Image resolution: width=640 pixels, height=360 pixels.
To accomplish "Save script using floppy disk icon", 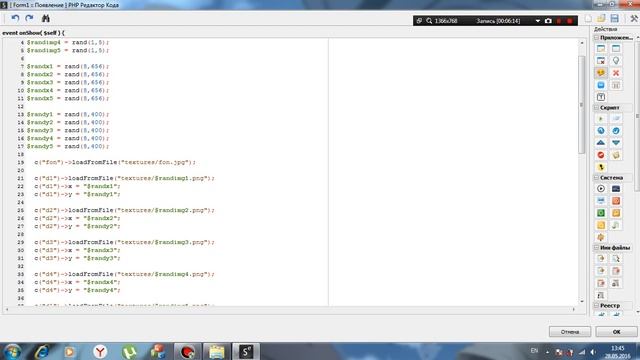I will click(615, 19).
